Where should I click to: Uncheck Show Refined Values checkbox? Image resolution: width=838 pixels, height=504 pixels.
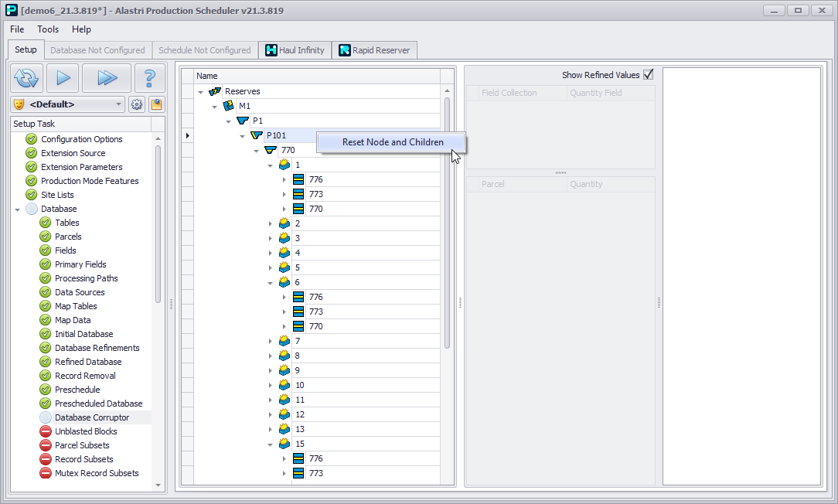(648, 75)
